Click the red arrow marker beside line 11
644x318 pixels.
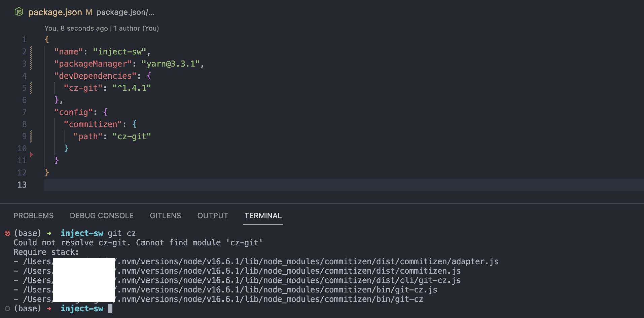(31, 155)
